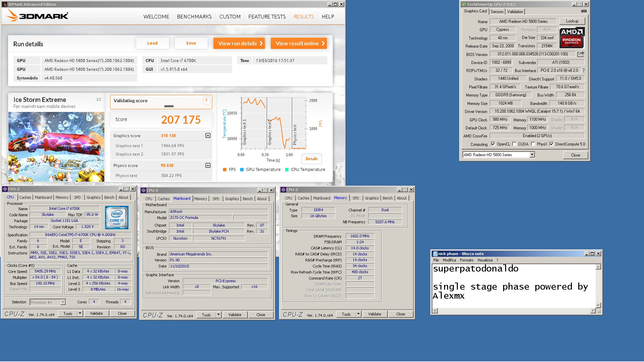The height and width of the screenshot is (362, 644).
Task: Click the GPU-Z title bar app icon
Action: (464, 4)
